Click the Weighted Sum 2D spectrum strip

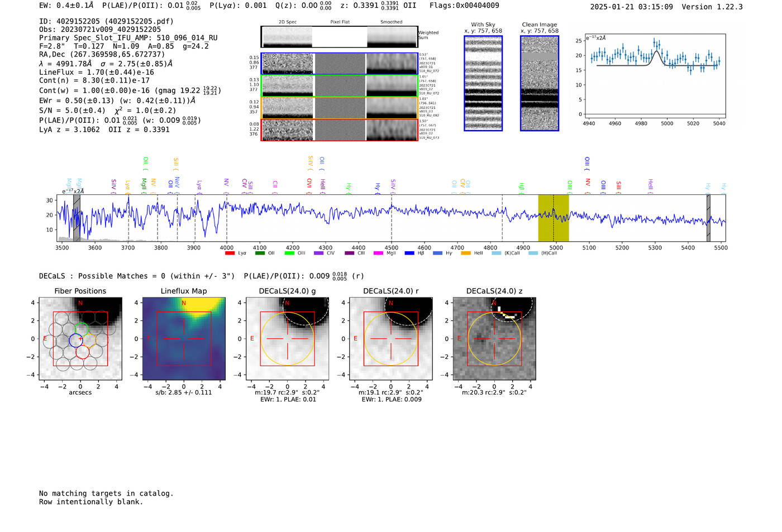click(339, 37)
